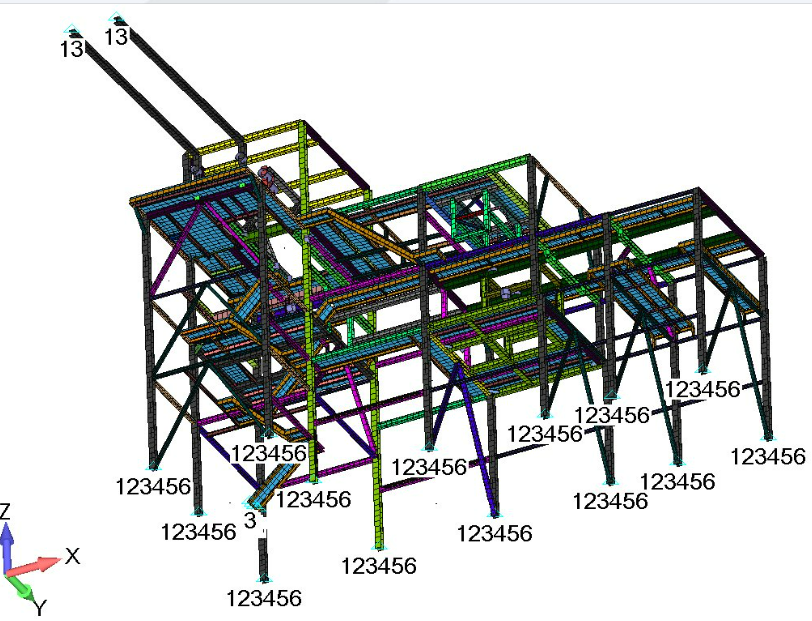Select the X axis label of the triad

tap(73, 556)
